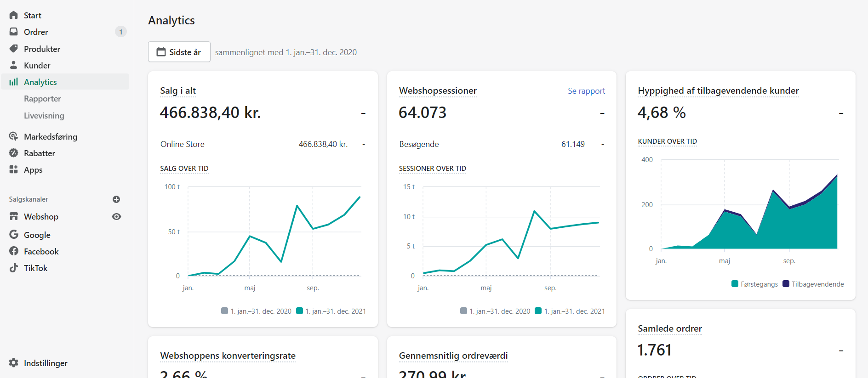Viewport: 868px width, 378px height.
Task: Open the Salg i alt report title
Action: click(178, 90)
